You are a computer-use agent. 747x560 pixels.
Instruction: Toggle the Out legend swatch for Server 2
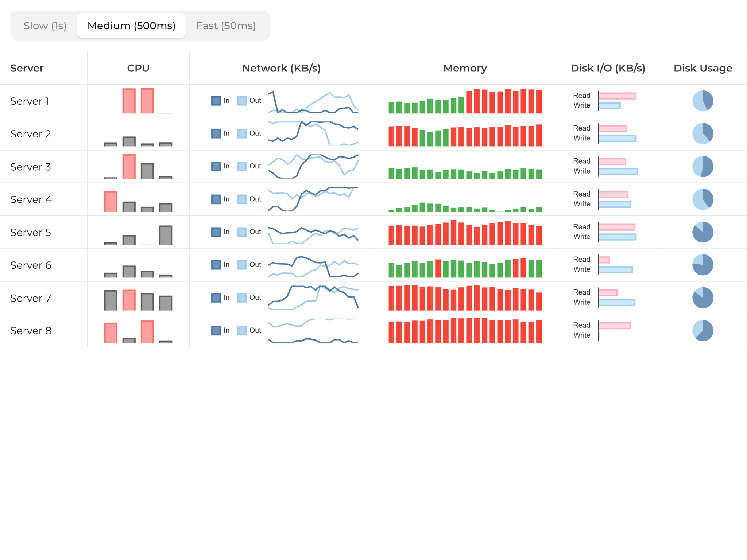pos(241,133)
